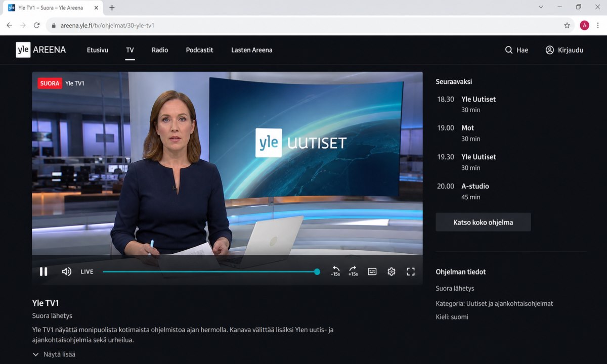Open the Radio section
Viewport: 607px width, 364px height.
(x=160, y=50)
